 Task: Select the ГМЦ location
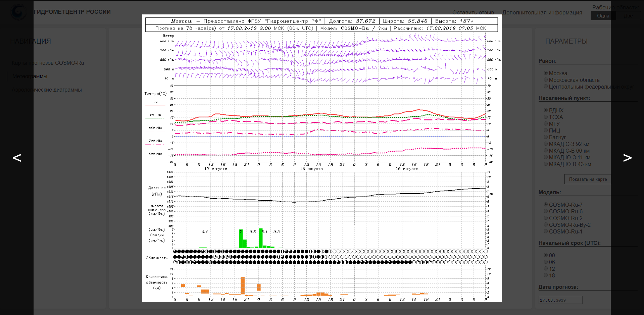tap(546, 130)
